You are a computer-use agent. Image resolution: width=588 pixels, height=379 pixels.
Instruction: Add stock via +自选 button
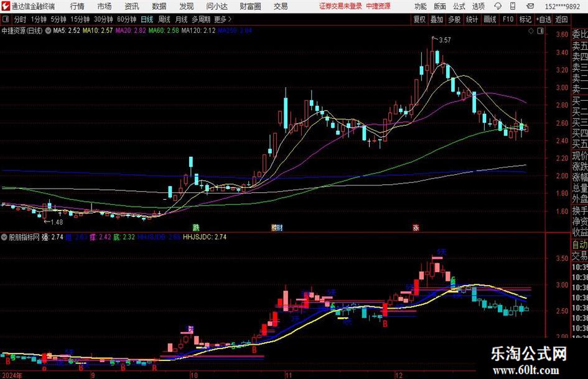[x=544, y=19]
